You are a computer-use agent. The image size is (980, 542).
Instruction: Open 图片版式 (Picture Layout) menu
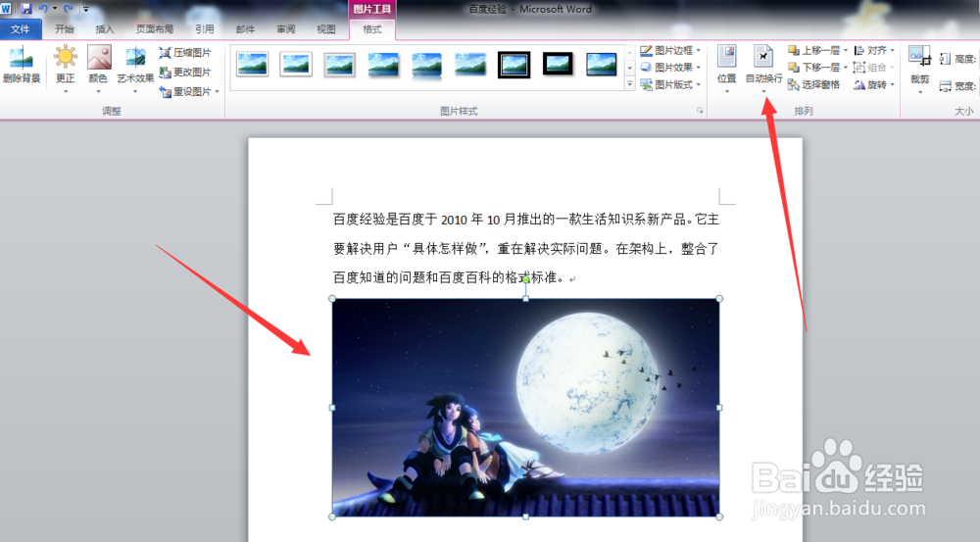pyautogui.click(x=670, y=84)
